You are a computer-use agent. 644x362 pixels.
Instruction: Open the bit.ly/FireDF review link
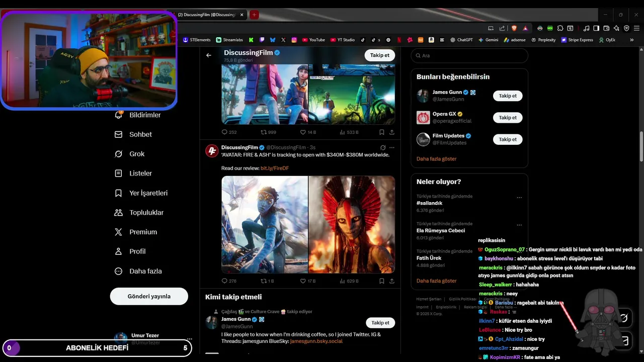coord(275,168)
